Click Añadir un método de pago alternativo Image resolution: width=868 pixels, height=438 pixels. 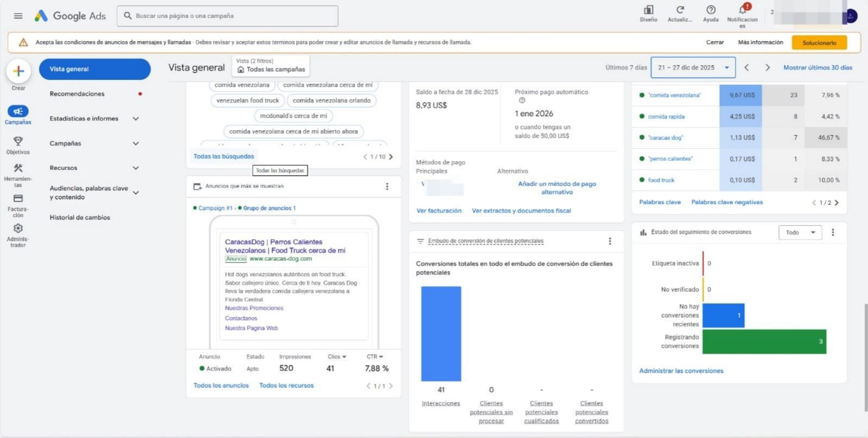tap(557, 188)
